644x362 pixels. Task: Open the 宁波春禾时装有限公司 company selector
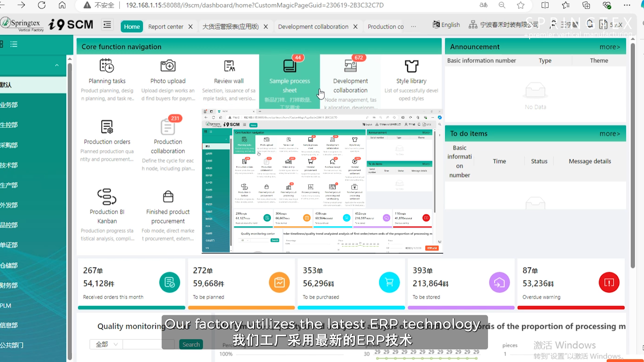[x=503, y=25]
